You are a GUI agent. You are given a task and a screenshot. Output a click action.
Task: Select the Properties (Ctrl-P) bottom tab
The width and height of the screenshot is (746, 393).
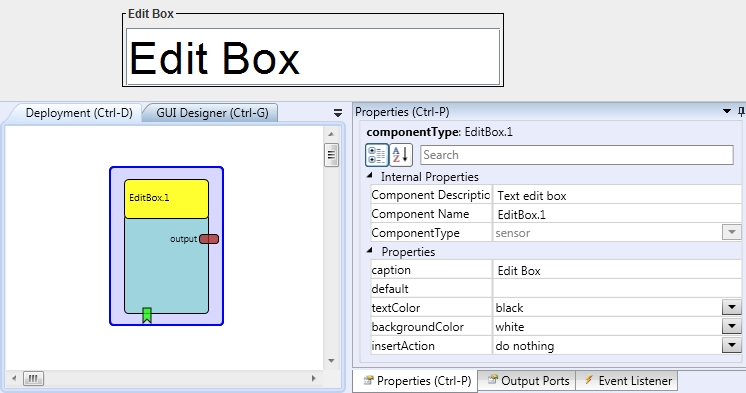(415, 381)
